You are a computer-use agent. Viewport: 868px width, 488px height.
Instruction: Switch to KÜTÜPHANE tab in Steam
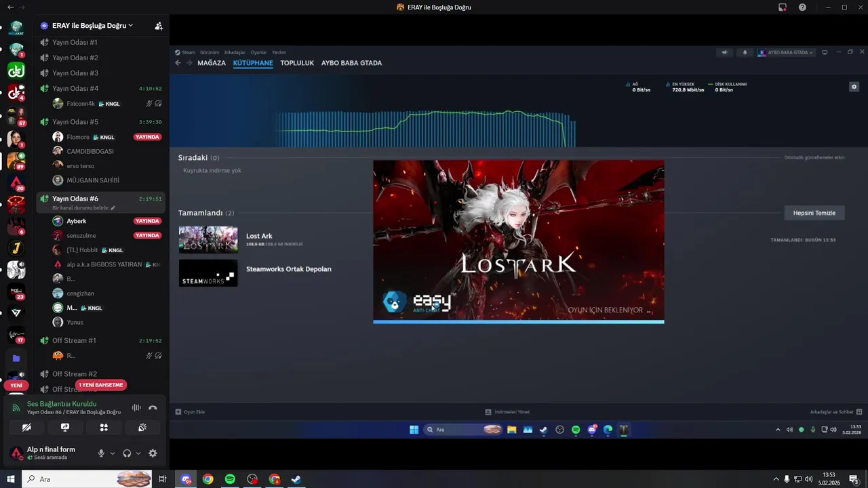pyautogui.click(x=253, y=63)
